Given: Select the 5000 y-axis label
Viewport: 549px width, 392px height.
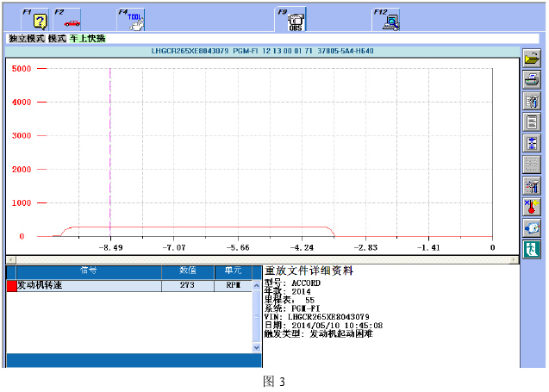Looking at the screenshot, I should 22,69.
